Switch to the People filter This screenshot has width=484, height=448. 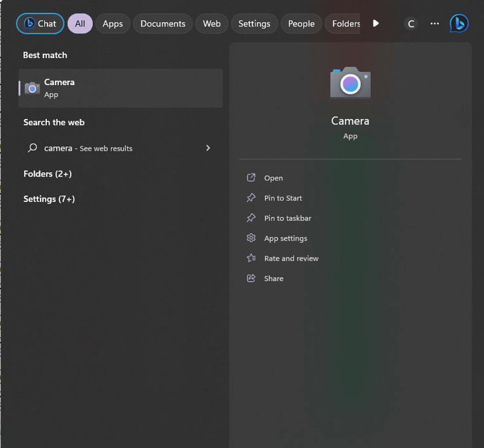[301, 24]
